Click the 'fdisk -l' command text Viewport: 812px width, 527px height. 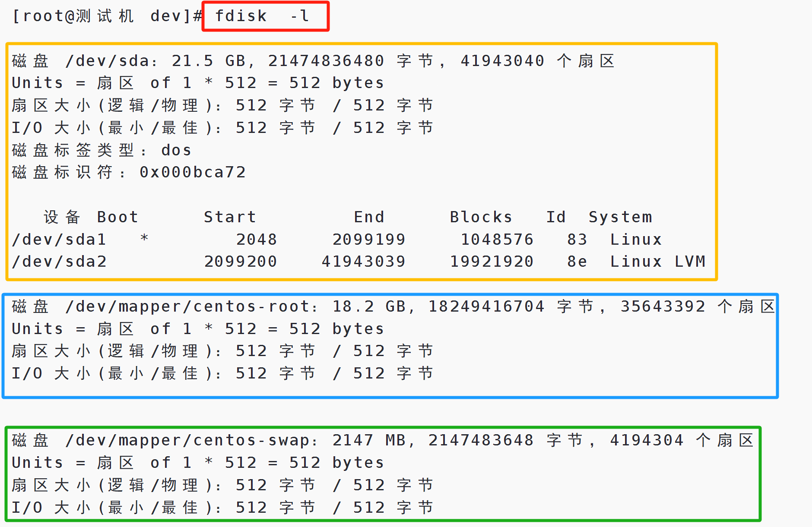click(262, 16)
